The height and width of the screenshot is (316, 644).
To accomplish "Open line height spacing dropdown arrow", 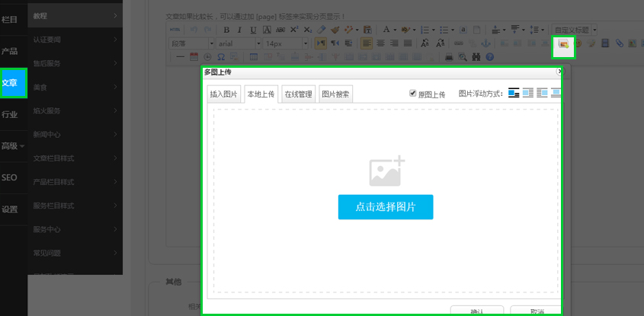I will (543, 30).
